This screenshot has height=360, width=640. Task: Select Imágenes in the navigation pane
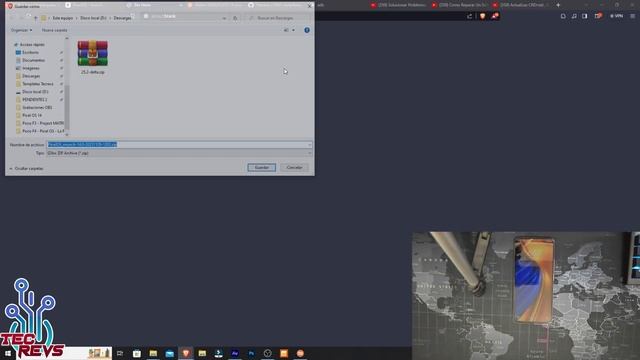click(31, 68)
